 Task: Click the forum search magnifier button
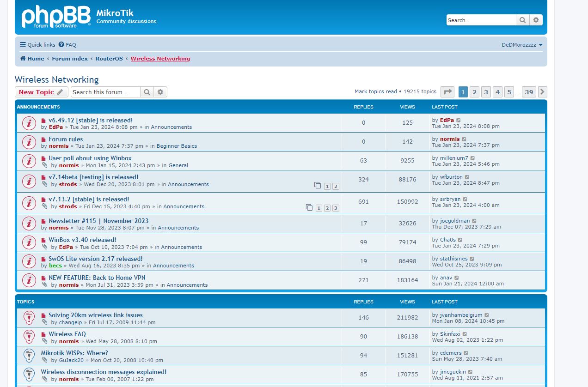click(147, 92)
